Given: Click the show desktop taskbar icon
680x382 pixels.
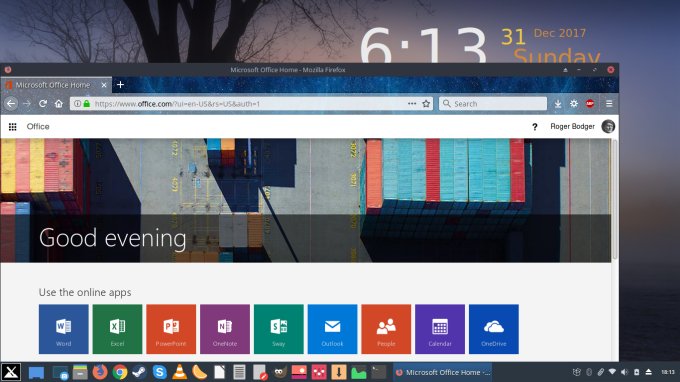Looking at the screenshot, I should (36, 372).
